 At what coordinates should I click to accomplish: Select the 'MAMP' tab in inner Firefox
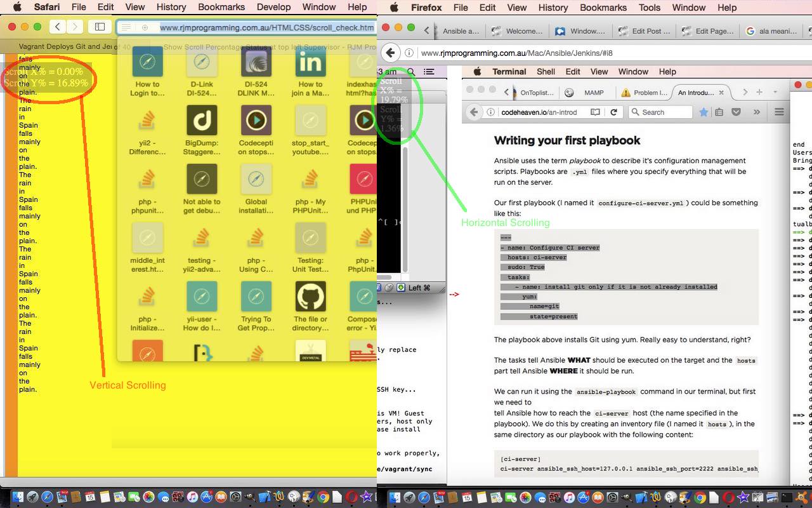click(586, 93)
